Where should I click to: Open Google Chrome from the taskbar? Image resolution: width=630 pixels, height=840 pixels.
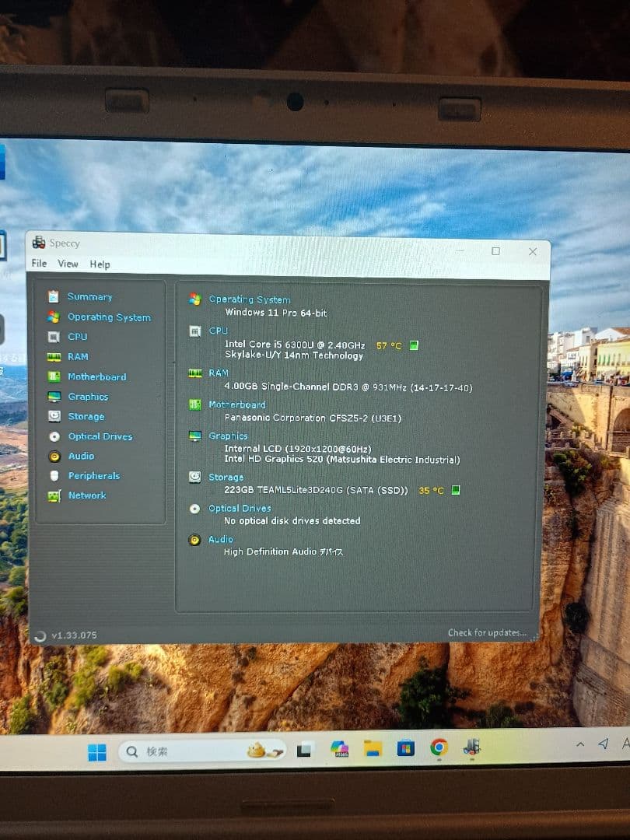[x=439, y=748]
